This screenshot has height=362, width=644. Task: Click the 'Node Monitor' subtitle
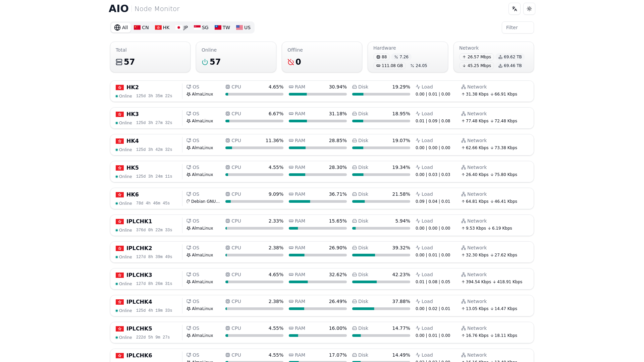[x=157, y=9]
